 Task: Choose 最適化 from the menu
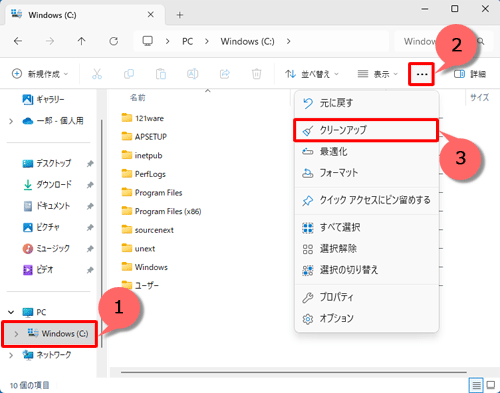click(x=367, y=152)
